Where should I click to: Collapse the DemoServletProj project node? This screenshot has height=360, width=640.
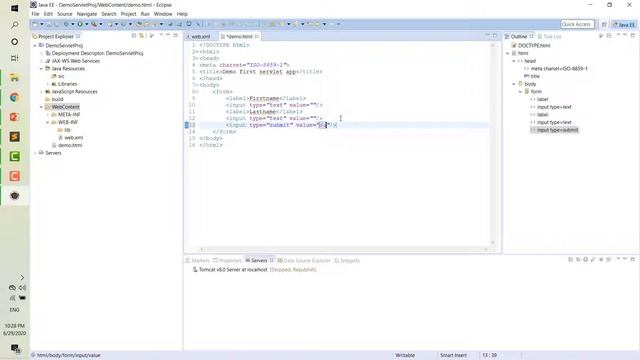(x=35, y=46)
